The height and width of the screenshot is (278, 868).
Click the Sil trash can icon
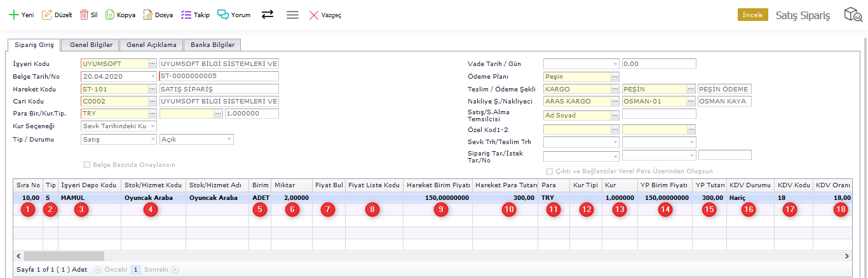point(84,15)
